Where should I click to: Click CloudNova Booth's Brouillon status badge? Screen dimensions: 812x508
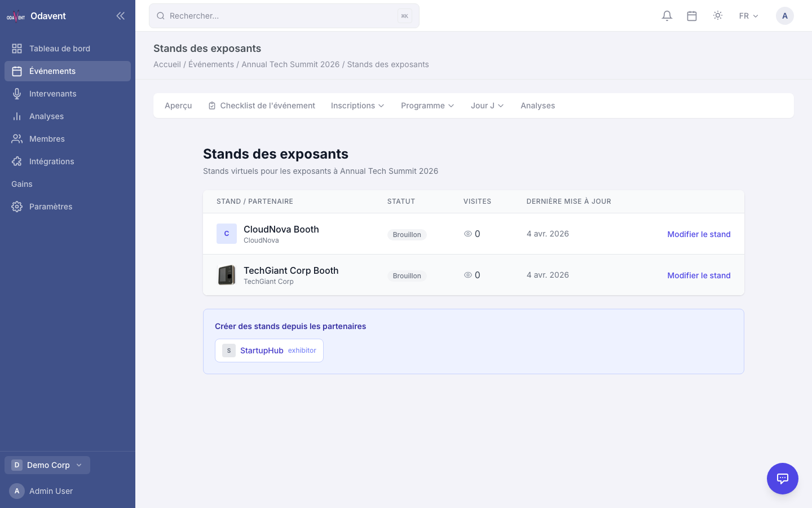pyautogui.click(x=407, y=235)
